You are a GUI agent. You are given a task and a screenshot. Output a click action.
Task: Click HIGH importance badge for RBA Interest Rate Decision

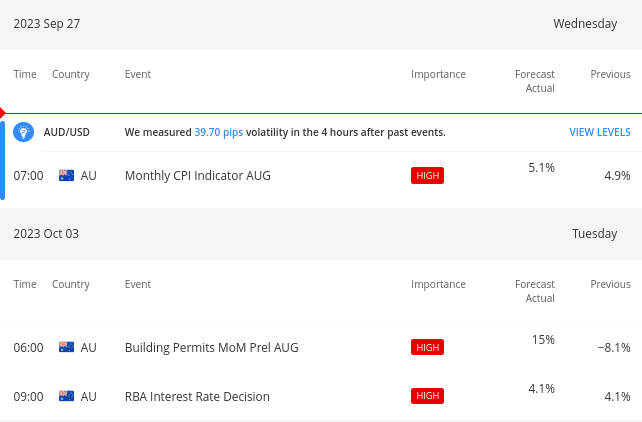click(427, 396)
